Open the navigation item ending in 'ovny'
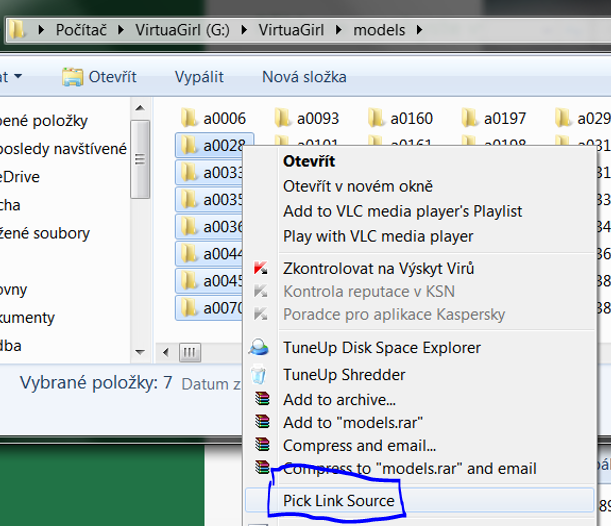 coord(14,289)
